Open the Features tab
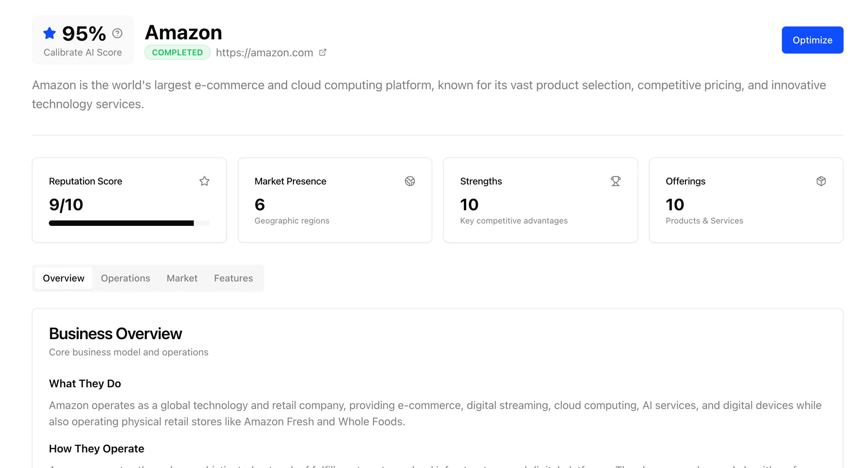Screen dimensions: 868x468 coord(233,278)
